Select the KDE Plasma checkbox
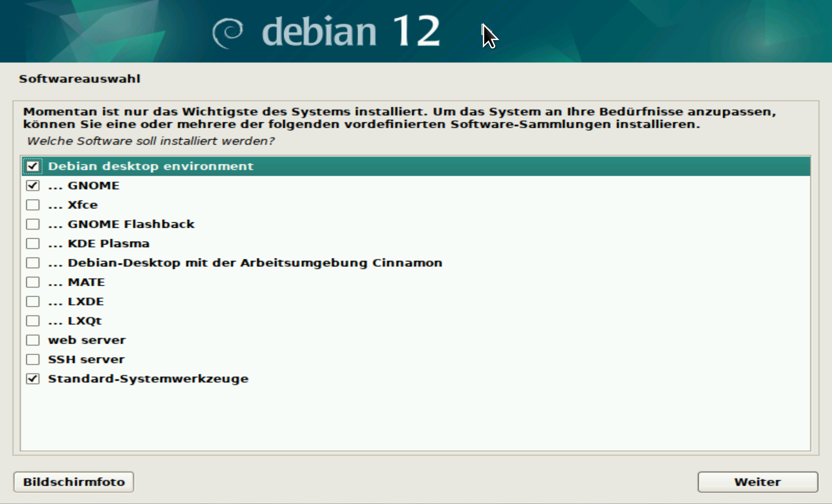 coord(33,244)
